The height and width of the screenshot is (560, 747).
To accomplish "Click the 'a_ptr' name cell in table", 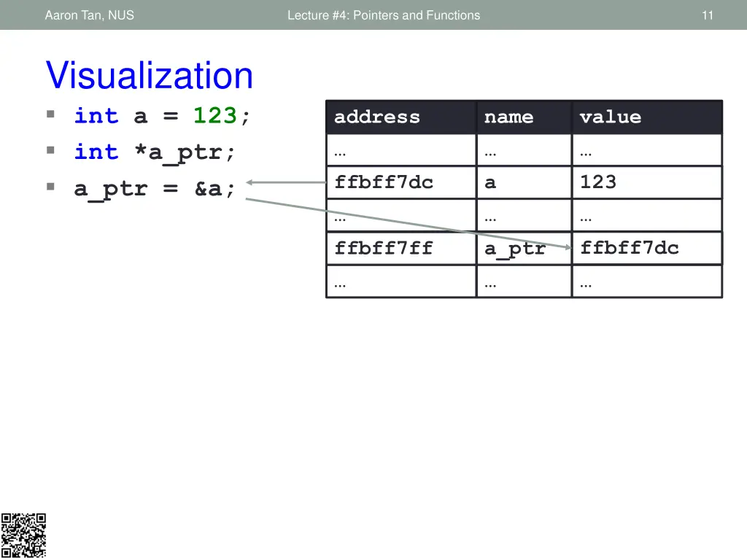I will (515, 249).
